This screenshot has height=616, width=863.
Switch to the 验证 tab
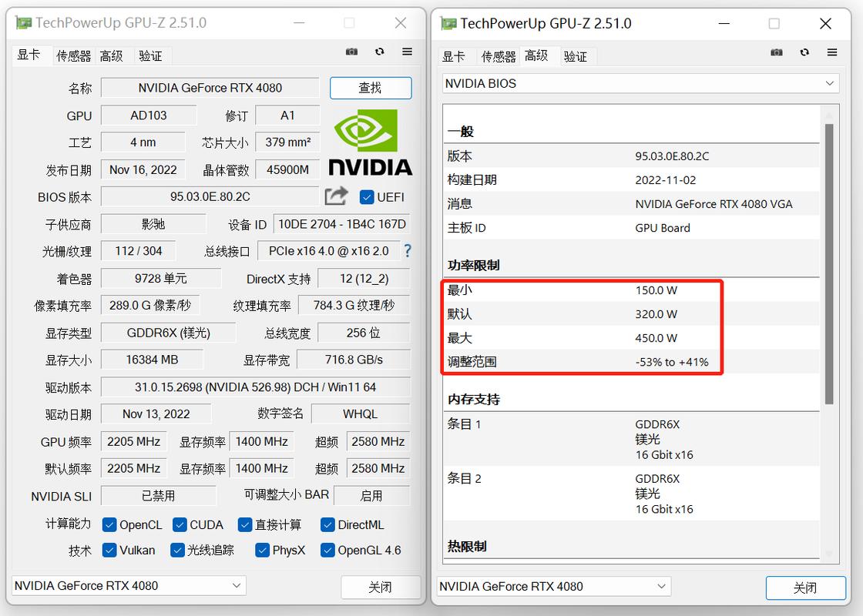click(152, 55)
